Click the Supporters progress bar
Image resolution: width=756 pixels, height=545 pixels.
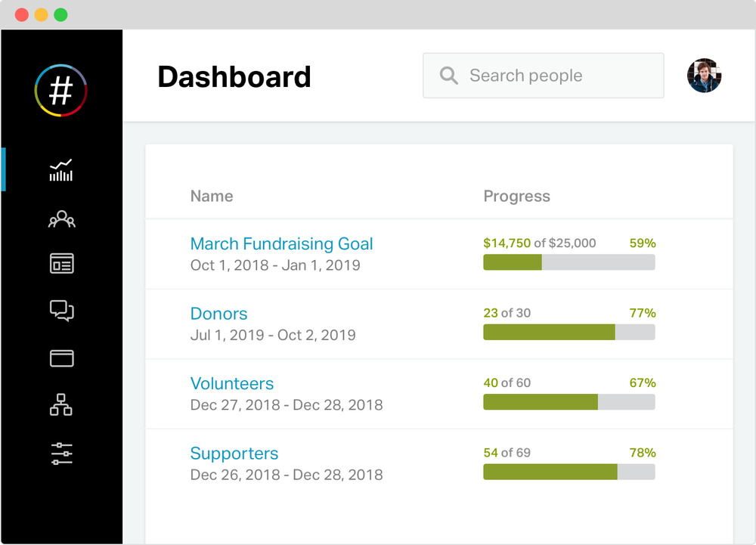(569, 472)
